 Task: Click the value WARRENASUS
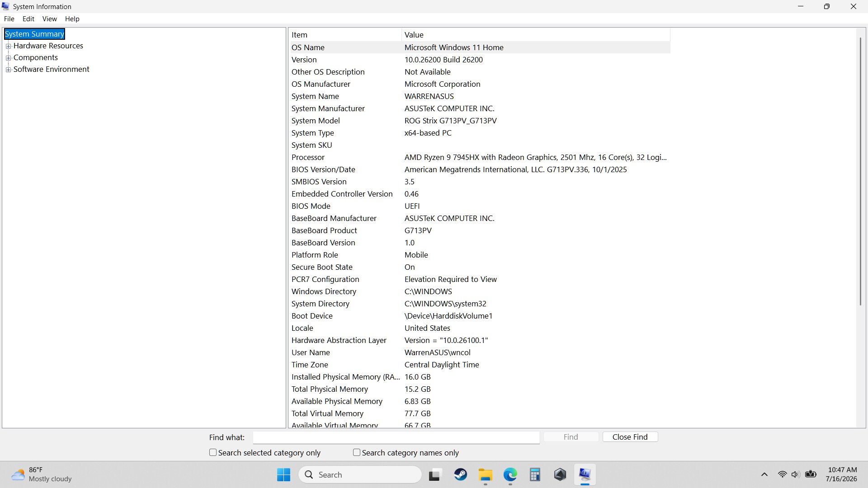429,96
